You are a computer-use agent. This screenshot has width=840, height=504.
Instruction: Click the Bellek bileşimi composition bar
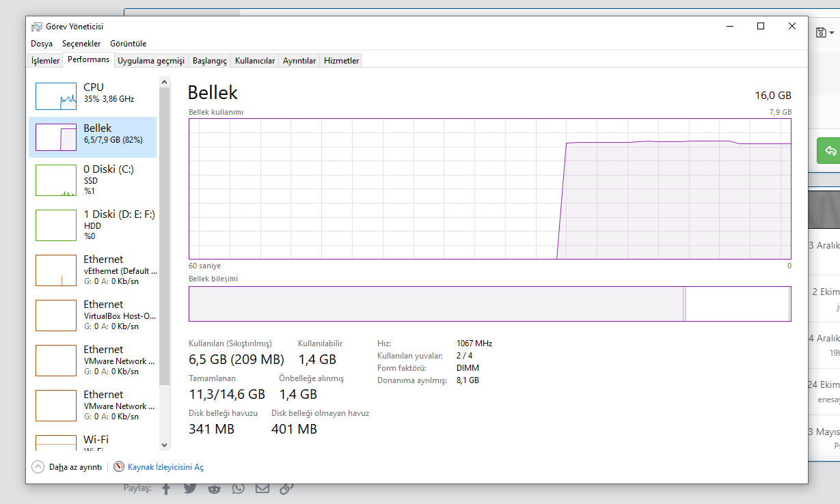[x=489, y=303]
